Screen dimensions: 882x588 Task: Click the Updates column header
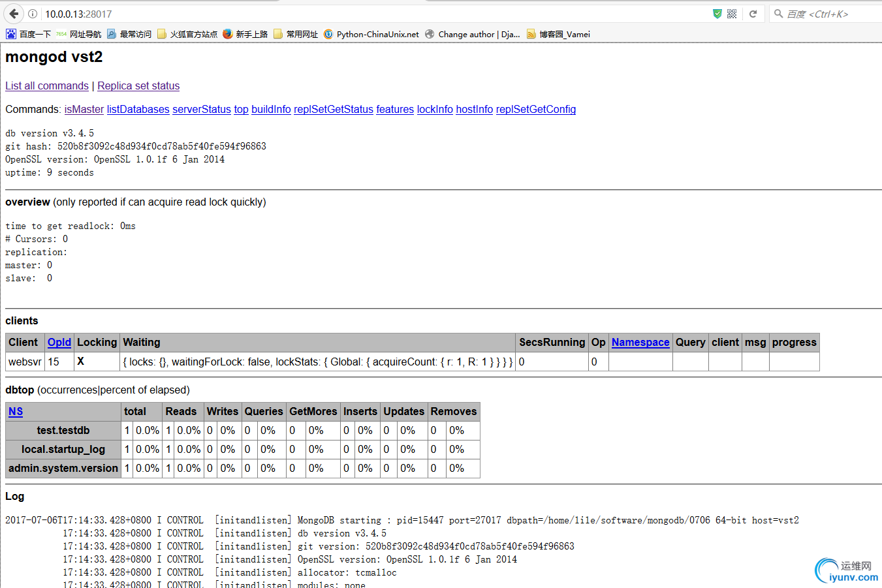pyautogui.click(x=404, y=411)
